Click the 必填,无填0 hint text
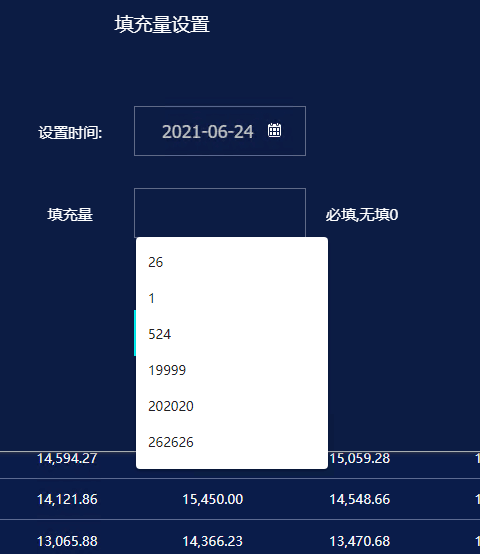The image size is (480, 554). [362, 215]
